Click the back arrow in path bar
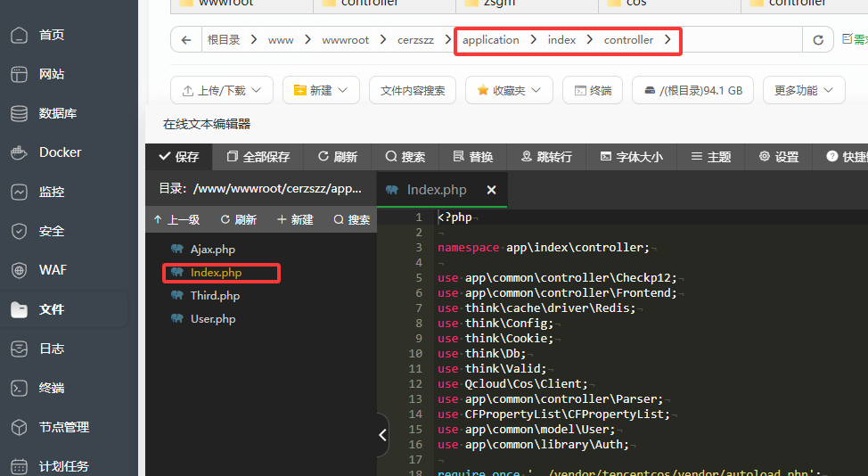 185,40
